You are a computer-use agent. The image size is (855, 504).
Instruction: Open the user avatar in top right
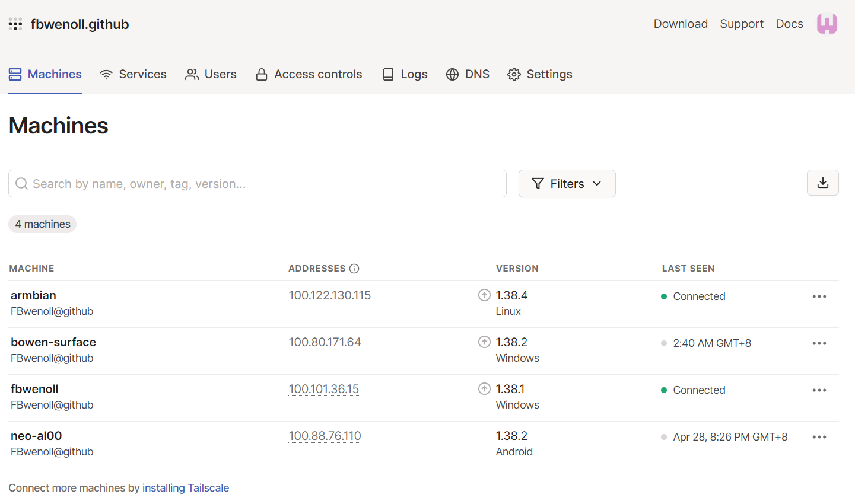click(827, 24)
